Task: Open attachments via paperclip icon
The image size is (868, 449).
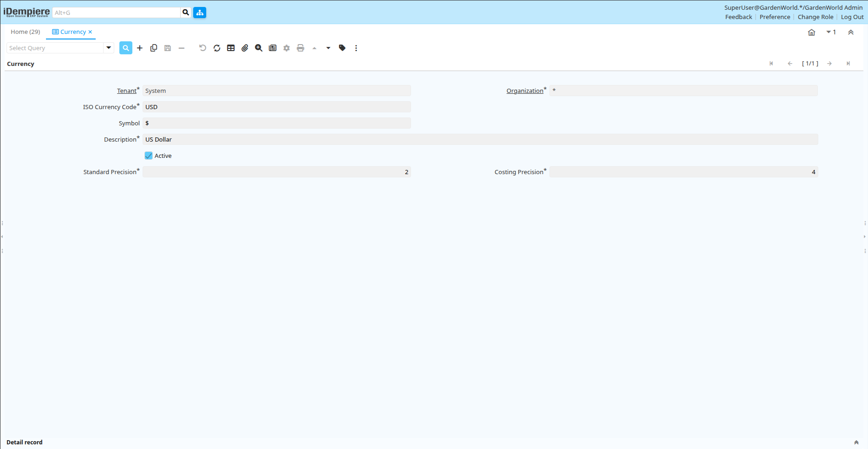Action: (245, 48)
